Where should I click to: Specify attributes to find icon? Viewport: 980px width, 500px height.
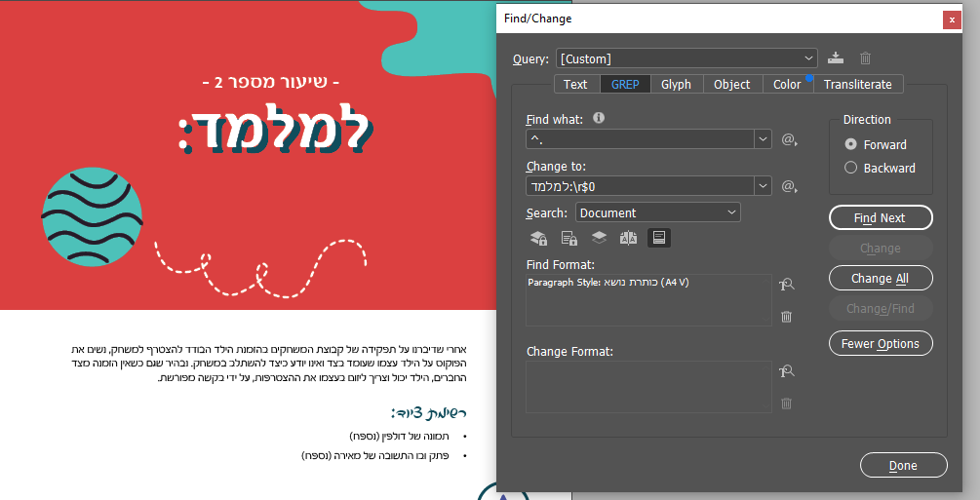786,285
